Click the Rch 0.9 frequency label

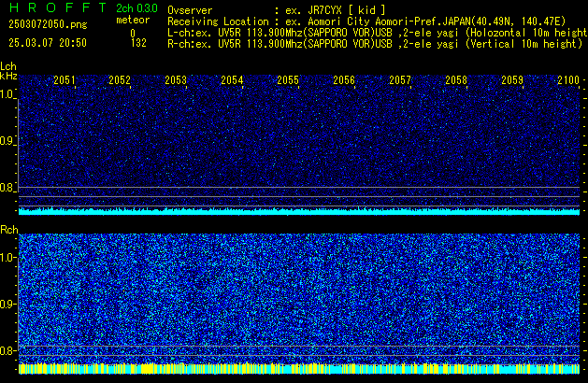(7, 304)
